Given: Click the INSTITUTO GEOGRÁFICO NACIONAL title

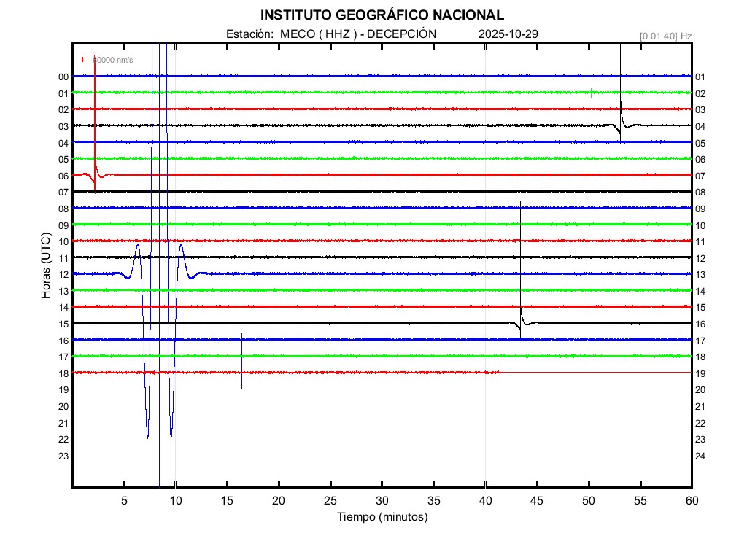Looking at the screenshot, I should coord(382,15).
